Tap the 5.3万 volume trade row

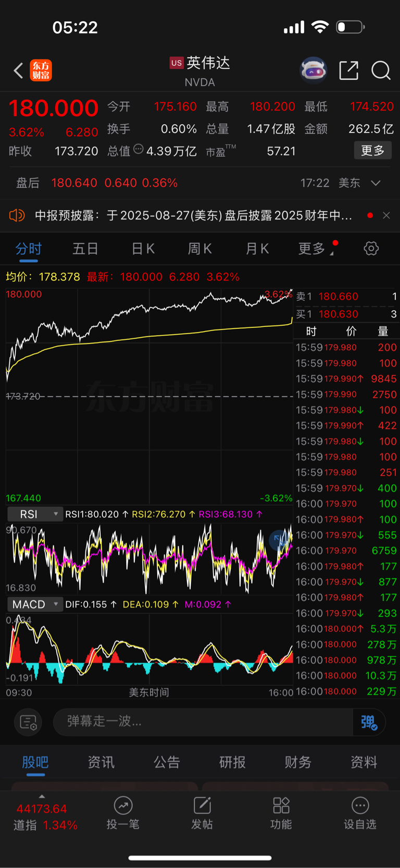[x=346, y=629]
